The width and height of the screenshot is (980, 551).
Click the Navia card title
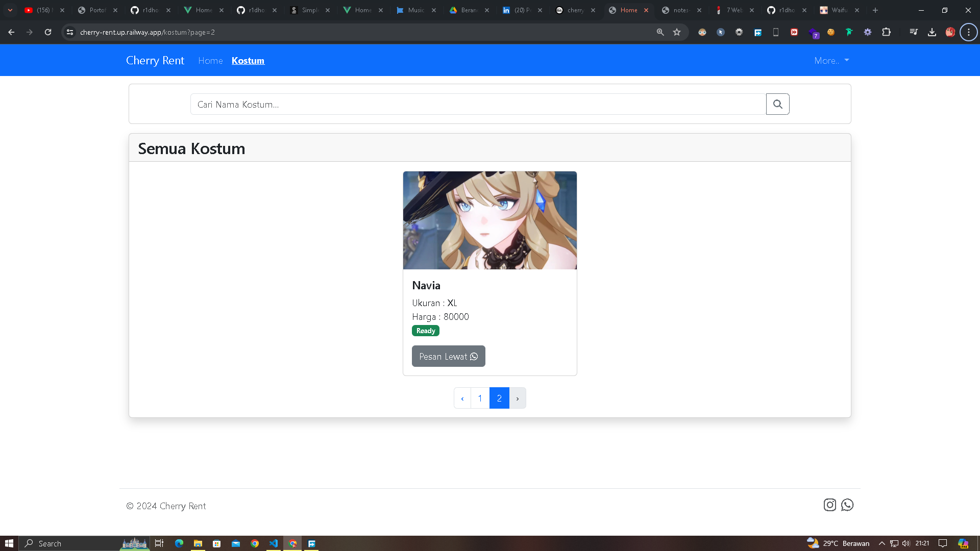(426, 286)
